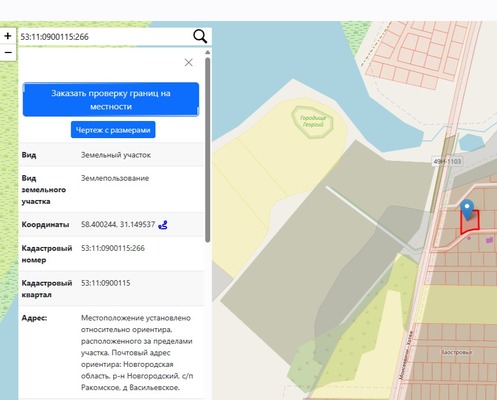
Task: Select cadastral quarter value 53:11:0900115
Action: click(106, 283)
